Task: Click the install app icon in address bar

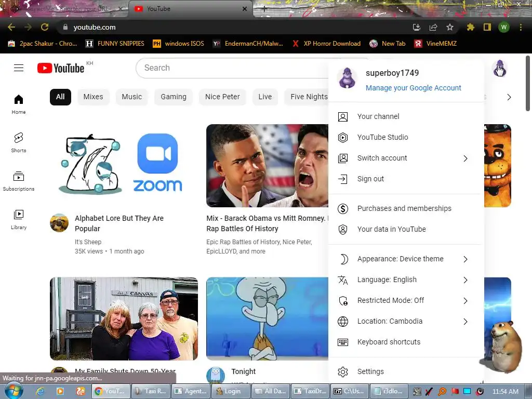Action: pos(417,27)
